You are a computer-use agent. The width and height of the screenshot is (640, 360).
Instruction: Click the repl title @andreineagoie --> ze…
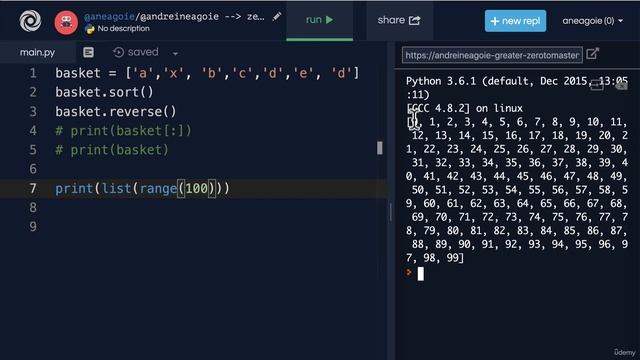point(202,17)
